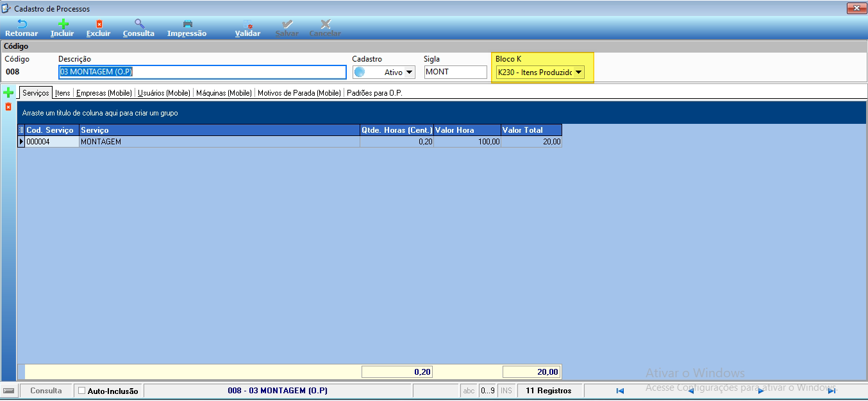Click the footer total 0,20 box
868x401 pixels.
pos(397,371)
